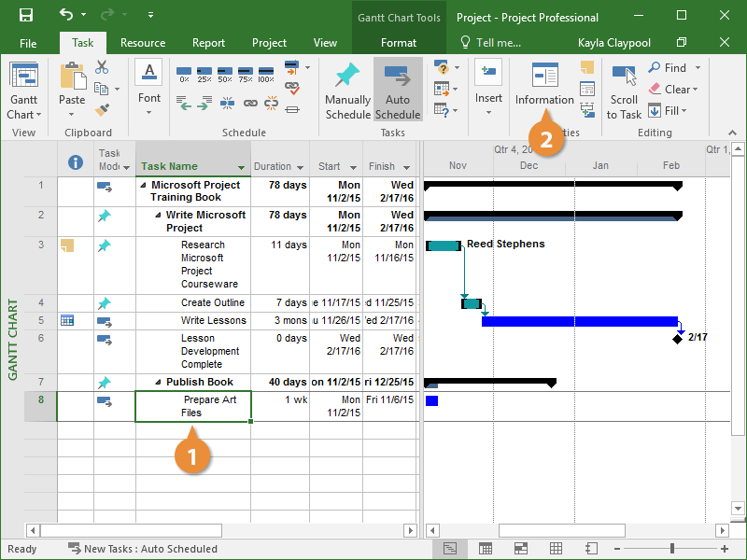Open the Gantt Chart view dropdown
Image resolution: width=747 pixels, height=560 pixels.
pyautogui.click(x=23, y=115)
